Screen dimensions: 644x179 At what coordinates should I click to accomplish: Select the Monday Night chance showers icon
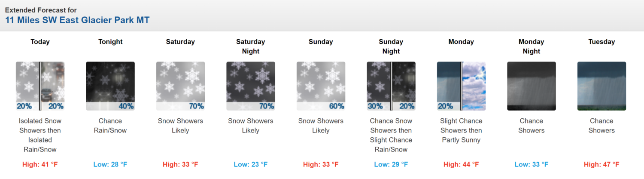[x=532, y=86]
